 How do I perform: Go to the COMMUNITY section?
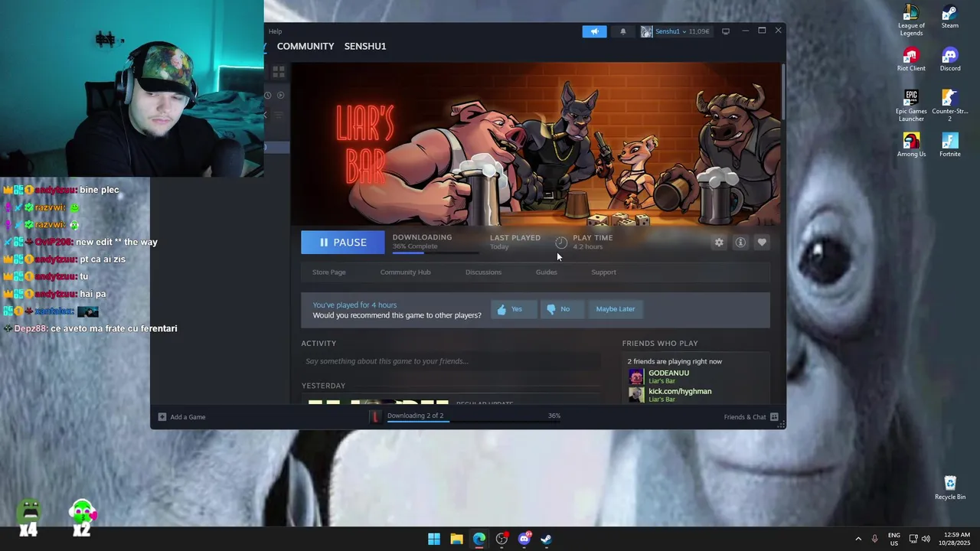tap(305, 46)
